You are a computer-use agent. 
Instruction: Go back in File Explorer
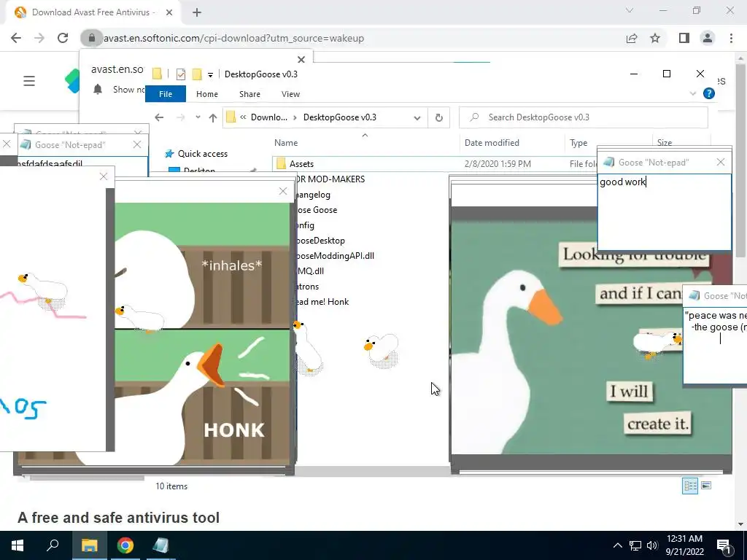pyautogui.click(x=159, y=117)
